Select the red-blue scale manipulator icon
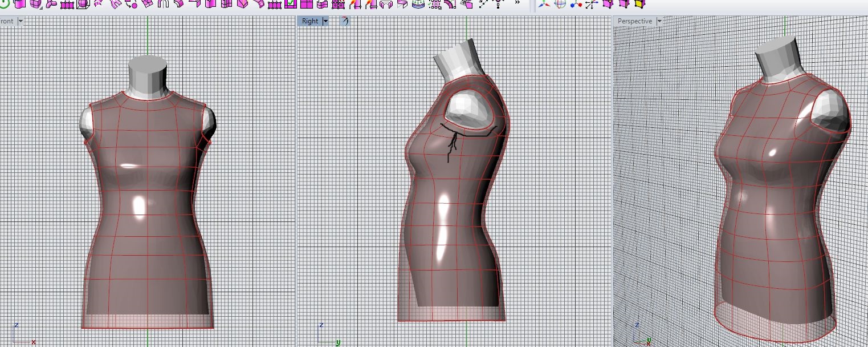The width and height of the screenshot is (868, 347). click(576, 4)
